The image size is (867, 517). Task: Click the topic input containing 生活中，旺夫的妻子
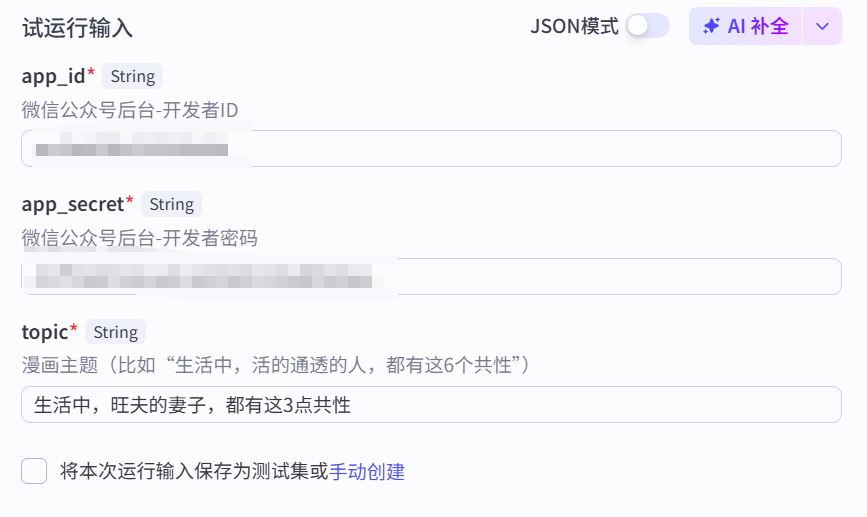click(431, 405)
